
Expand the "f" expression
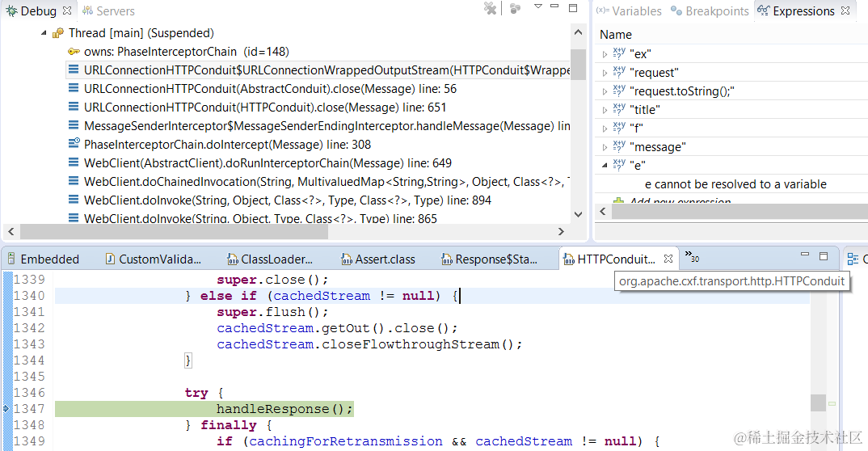click(x=605, y=129)
